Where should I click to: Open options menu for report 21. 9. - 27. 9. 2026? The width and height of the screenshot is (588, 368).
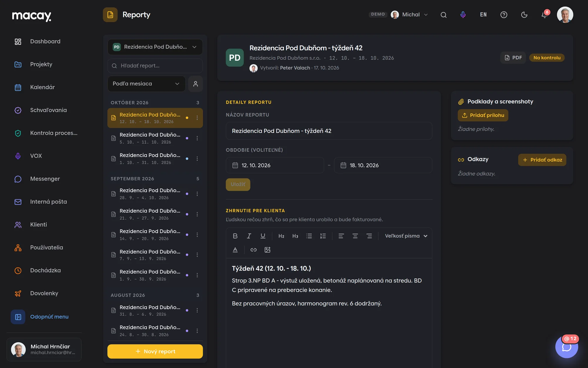(197, 214)
